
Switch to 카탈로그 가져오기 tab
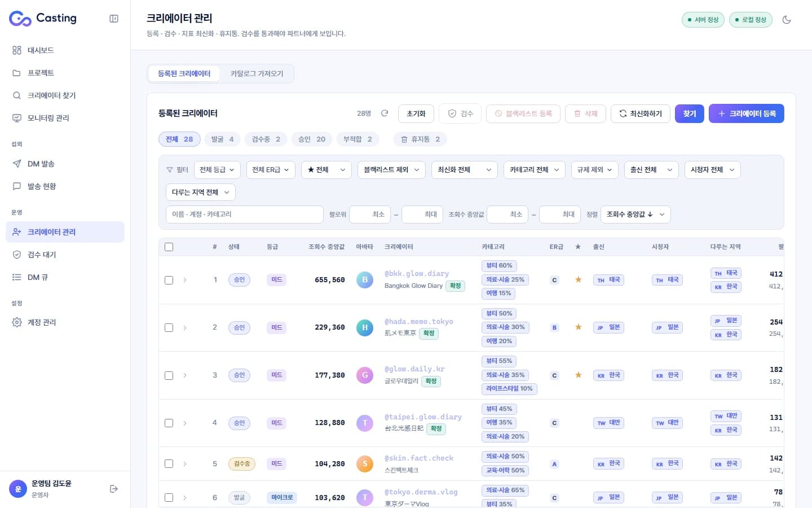point(257,73)
